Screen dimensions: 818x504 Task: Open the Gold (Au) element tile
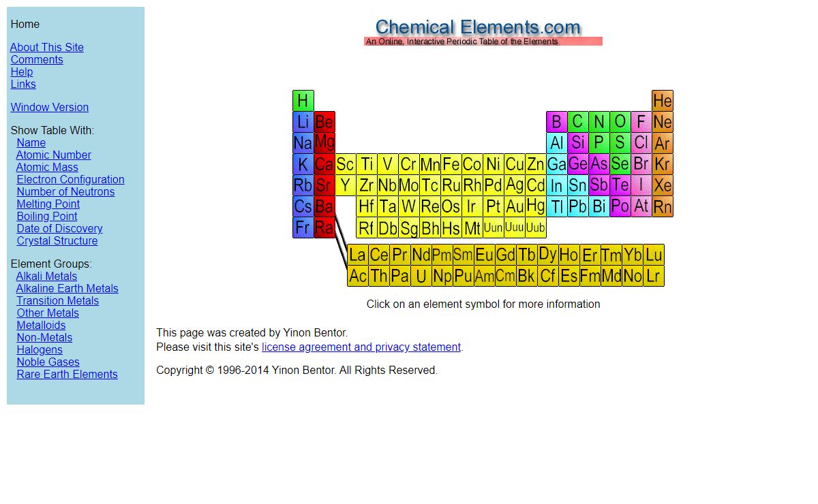click(515, 206)
